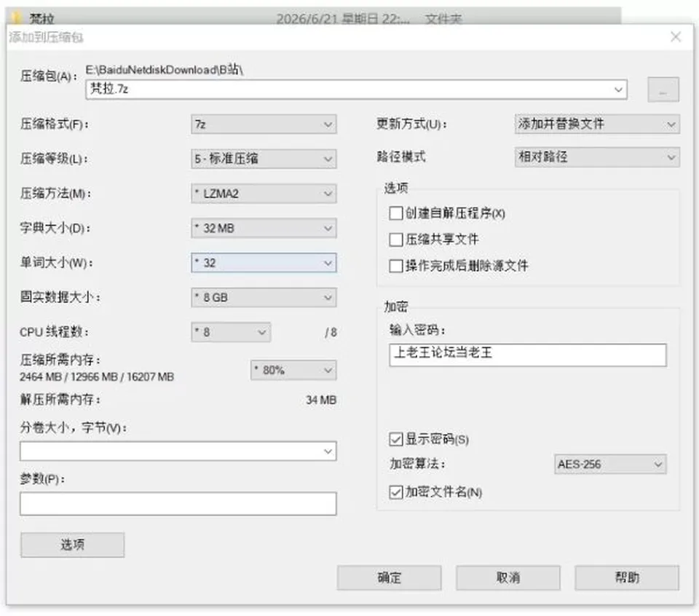
Task: Click the browse (...) button for archive path
Action: coord(663,90)
